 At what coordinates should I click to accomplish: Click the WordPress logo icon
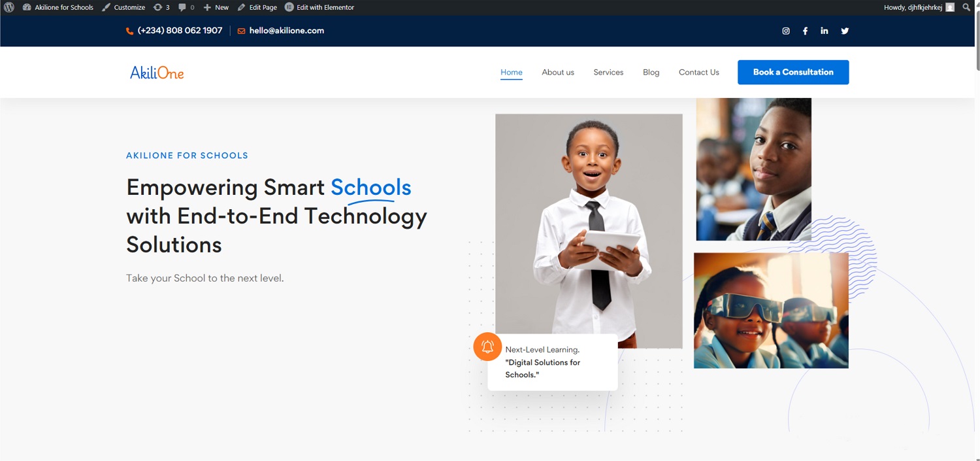click(9, 7)
